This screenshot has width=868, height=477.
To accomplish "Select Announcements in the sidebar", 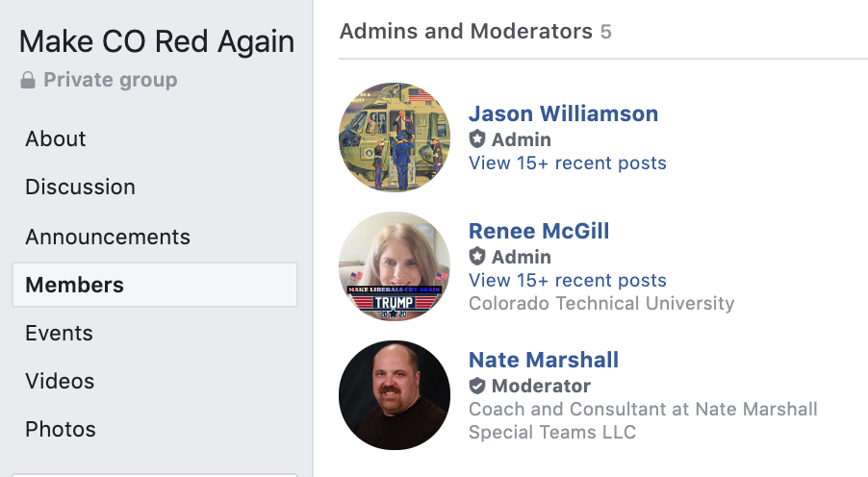I will [108, 237].
